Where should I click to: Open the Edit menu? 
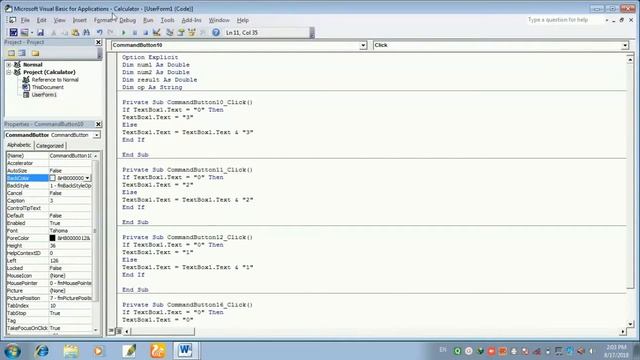pyautogui.click(x=42, y=20)
